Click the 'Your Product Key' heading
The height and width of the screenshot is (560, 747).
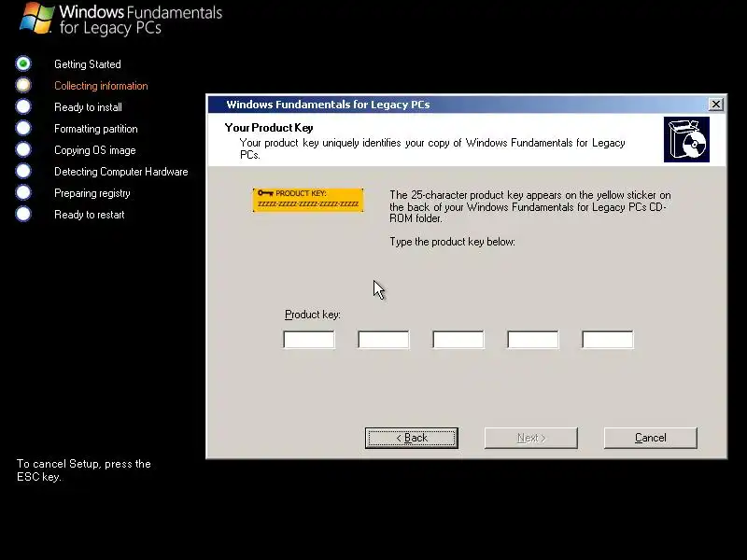pyautogui.click(x=269, y=128)
